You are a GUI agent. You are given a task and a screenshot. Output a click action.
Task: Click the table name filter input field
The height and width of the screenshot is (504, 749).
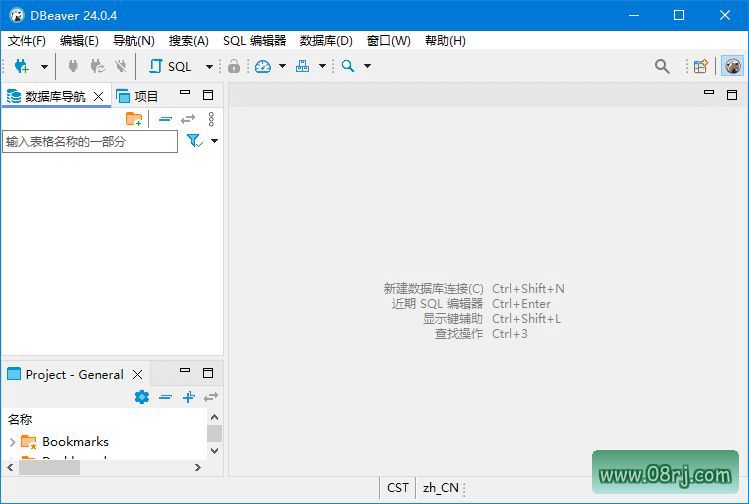[x=90, y=142]
